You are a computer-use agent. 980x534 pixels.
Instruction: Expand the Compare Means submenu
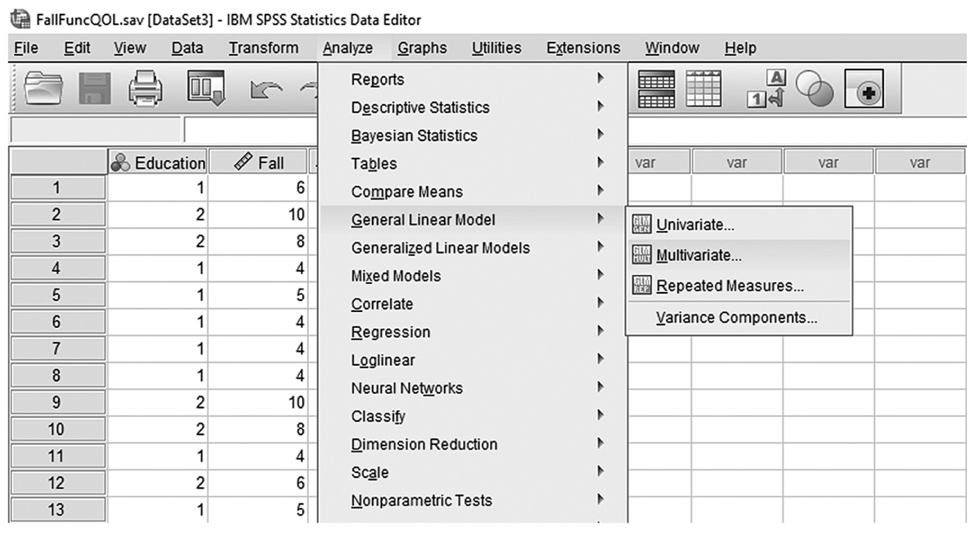point(473,192)
